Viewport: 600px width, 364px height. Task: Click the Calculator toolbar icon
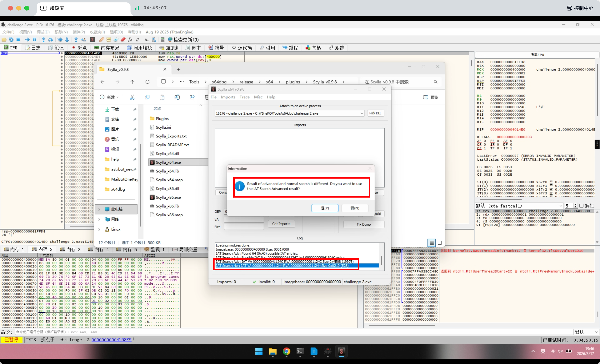[163, 40]
